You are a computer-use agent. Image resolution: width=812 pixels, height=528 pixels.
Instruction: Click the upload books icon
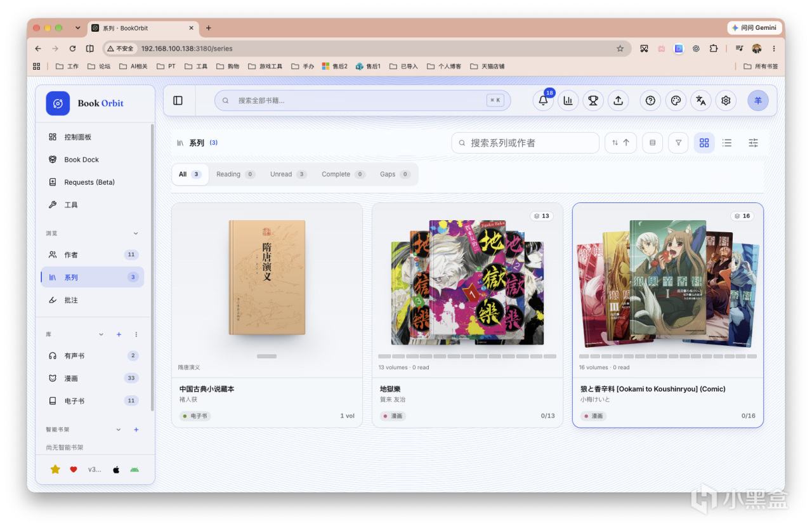[618, 100]
